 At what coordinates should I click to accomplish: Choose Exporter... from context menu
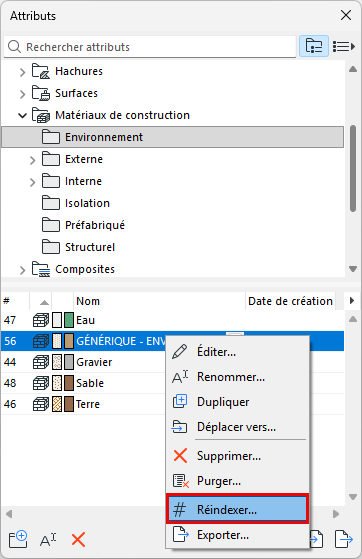(237, 535)
